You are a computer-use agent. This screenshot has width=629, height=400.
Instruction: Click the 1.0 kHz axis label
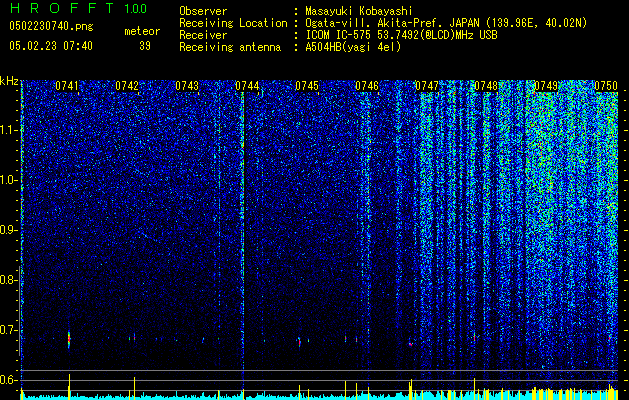coord(8,180)
